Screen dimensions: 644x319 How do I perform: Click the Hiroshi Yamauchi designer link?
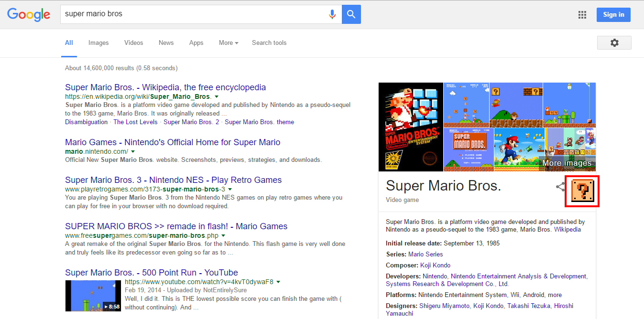coord(480,309)
